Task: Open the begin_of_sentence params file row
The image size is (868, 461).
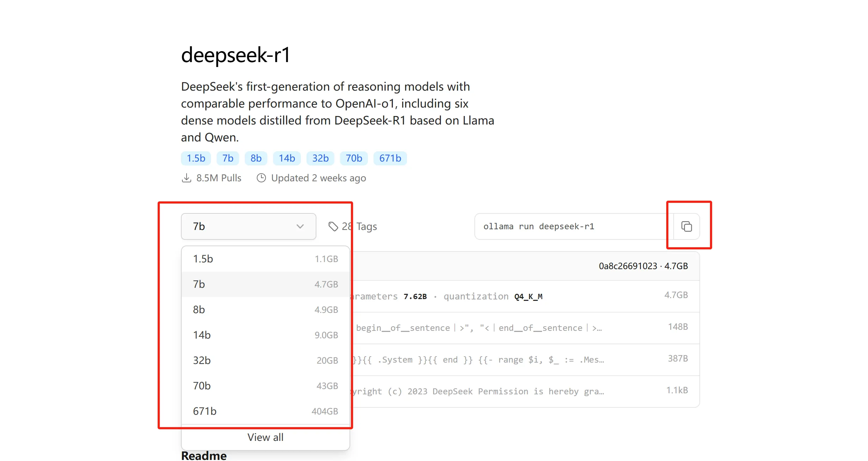Action: tap(526, 328)
